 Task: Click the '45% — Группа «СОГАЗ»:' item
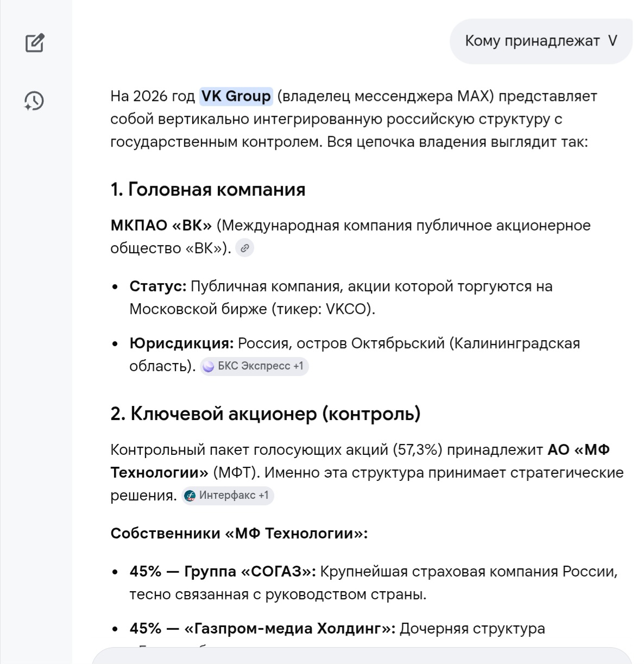tap(223, 572)
